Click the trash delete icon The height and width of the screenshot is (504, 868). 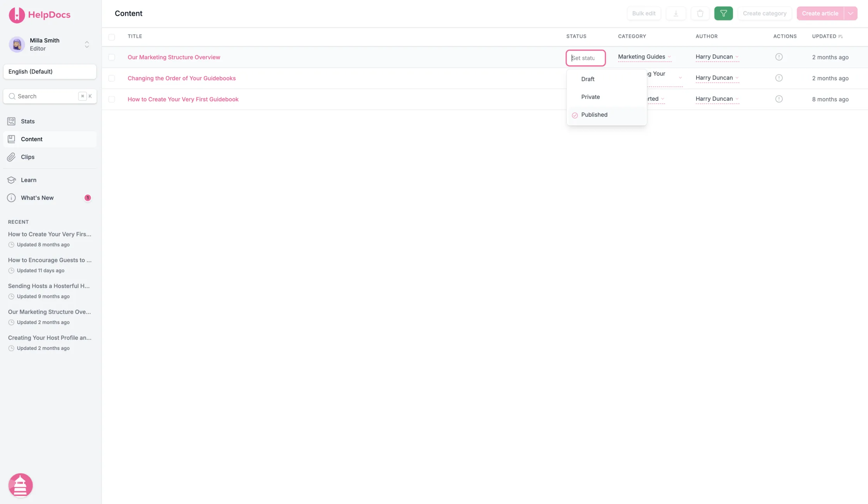coord(700,14)
